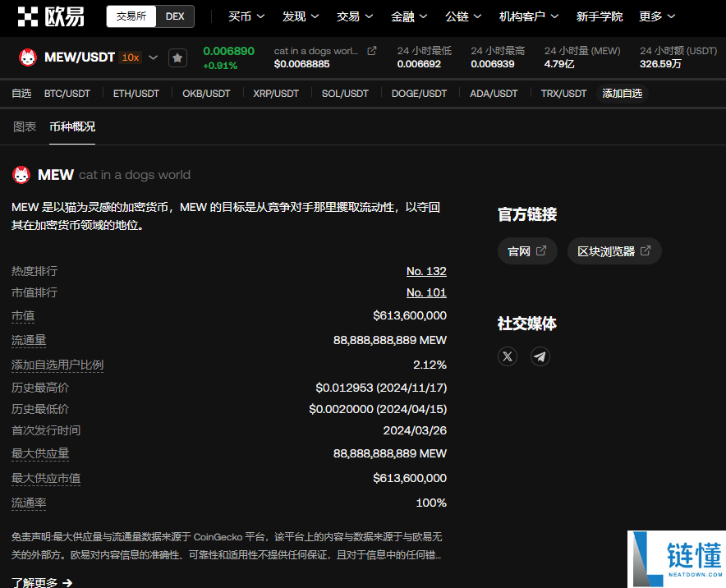Switch to the 交易所 toggle option
Screen dimensions: 726x588
click(x=131, y=16)
